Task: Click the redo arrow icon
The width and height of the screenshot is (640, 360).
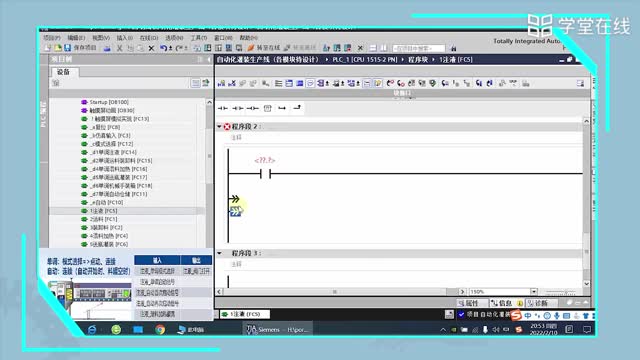Action: coord(179,48)
